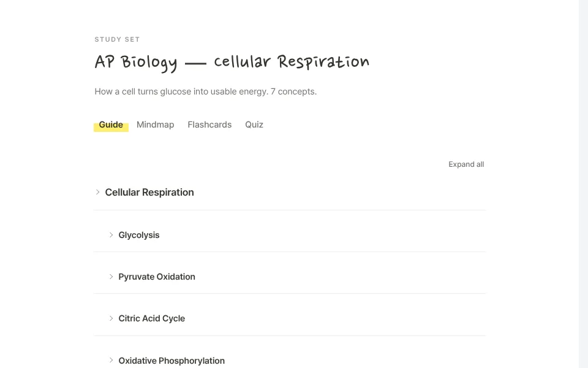The height and width of the screenshot is (368, 588).
Task: Click the yellow highlight under Guide
Action: tap(111, 128)
